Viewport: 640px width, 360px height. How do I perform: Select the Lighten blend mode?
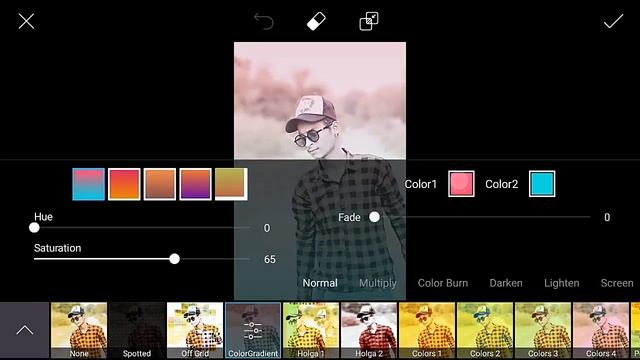[562, 283]
